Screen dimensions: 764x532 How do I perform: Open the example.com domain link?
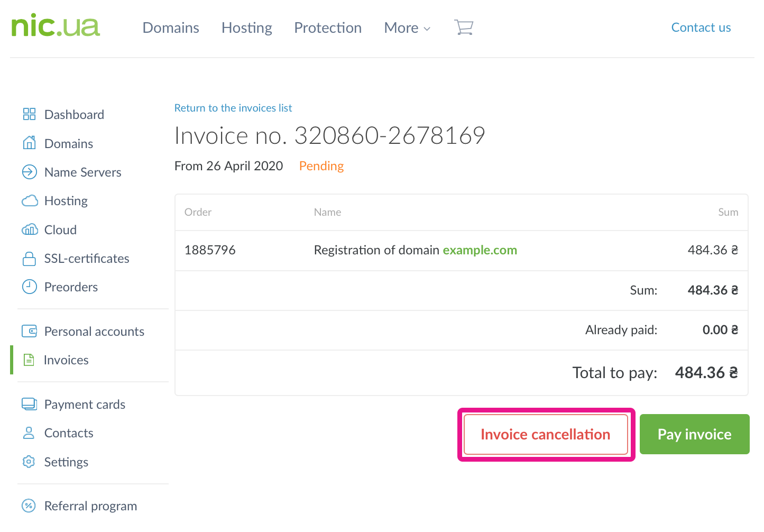480,250
